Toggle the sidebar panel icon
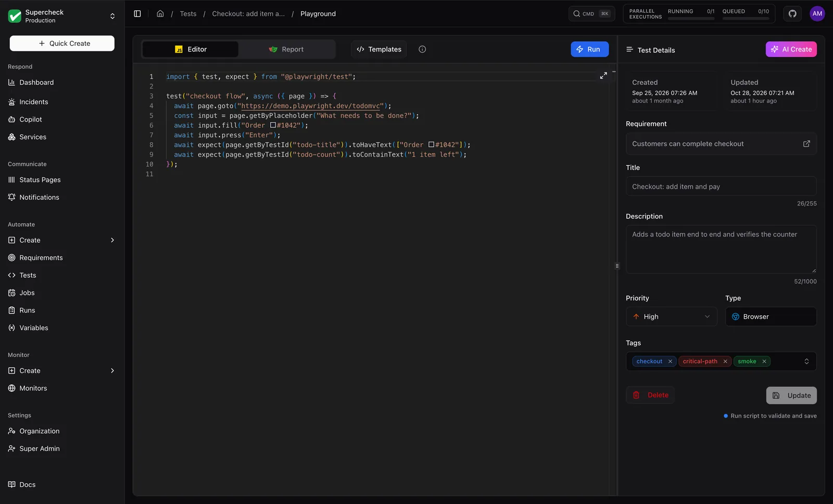This screenshot has height=504, width=833. click(x=137, y=14)
